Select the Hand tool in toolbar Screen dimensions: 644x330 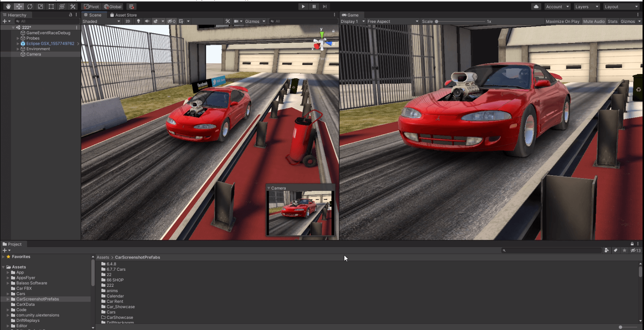(x=8, y=6)
